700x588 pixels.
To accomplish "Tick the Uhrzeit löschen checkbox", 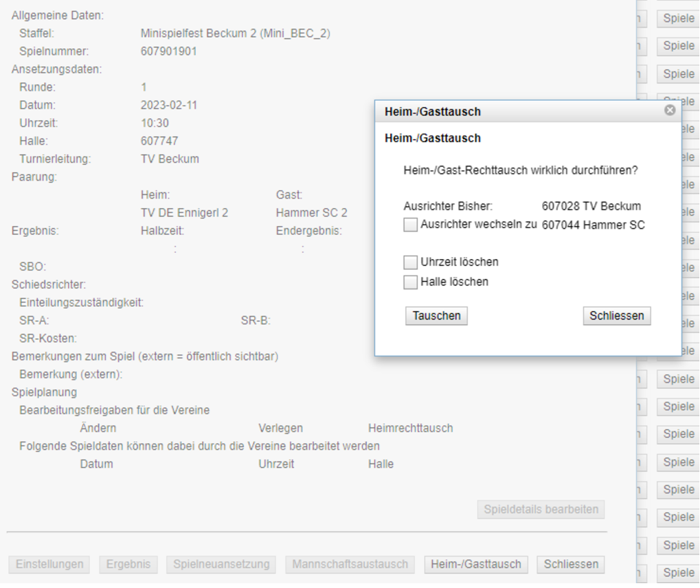I will 410,262.
